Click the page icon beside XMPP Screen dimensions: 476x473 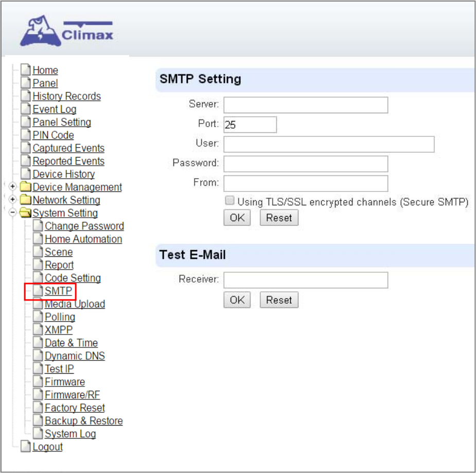[x=38, y=329]
